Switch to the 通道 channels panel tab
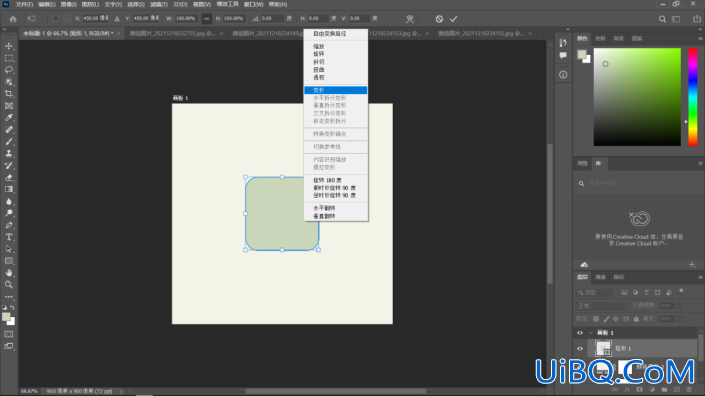 point(600,277)
